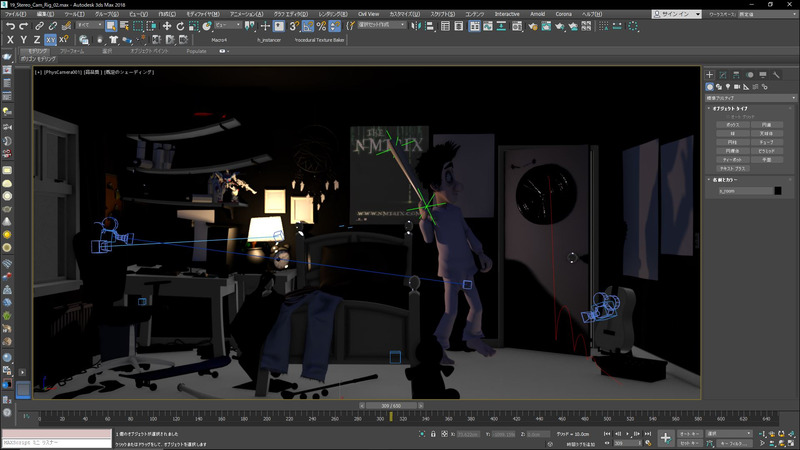Open the Utilities wrench panel

pyautogui.click(x=775, y=75)
